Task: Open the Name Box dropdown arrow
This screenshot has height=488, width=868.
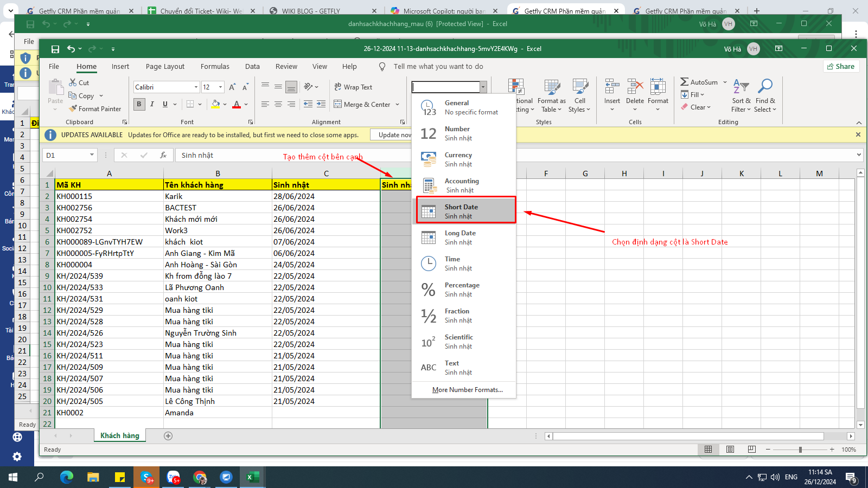Action: coord(92,155)
